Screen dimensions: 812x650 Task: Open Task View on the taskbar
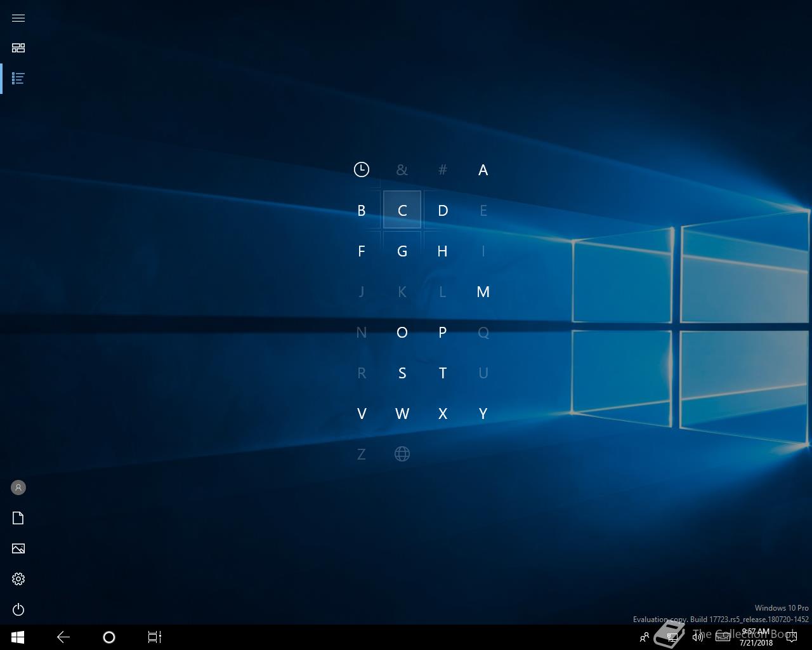tap(155, 637)
